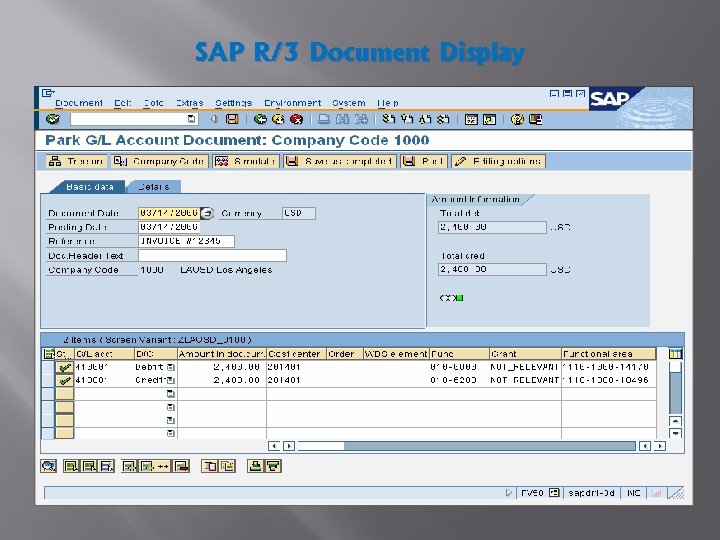Go to Last Page icon
This screenshot has width=720, height=540.
pos(443,119)
